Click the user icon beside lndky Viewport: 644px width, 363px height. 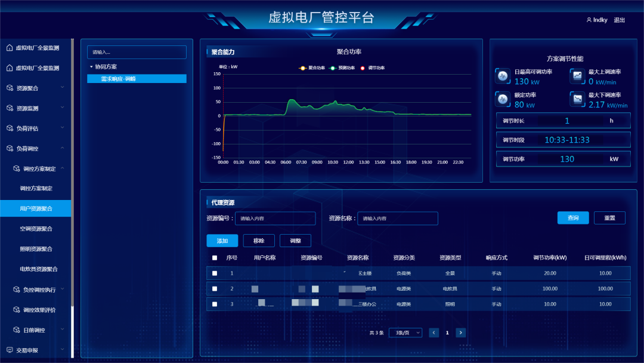tap(589, 20)
